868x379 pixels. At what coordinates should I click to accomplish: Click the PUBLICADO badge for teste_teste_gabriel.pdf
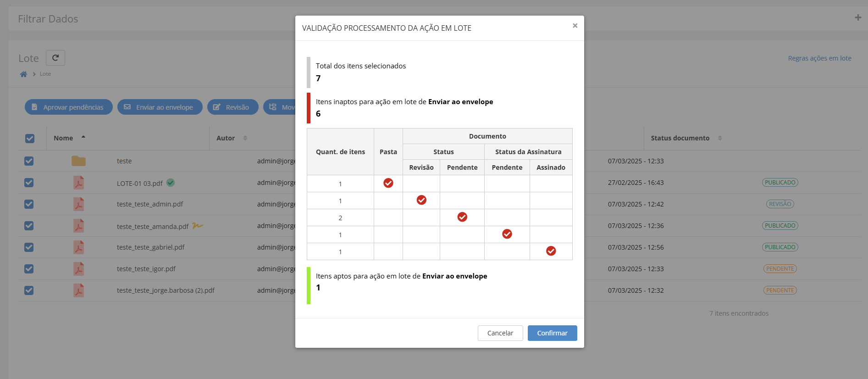tap(780, 247)
